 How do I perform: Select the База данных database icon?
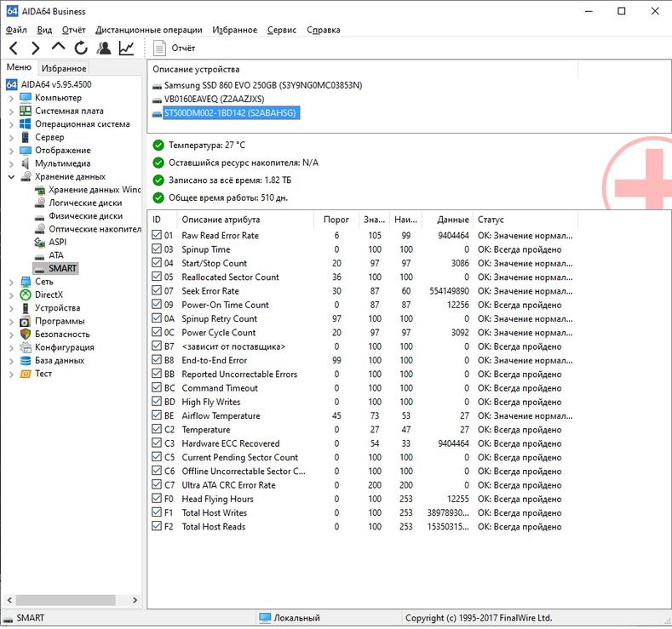tap(26, 361)
